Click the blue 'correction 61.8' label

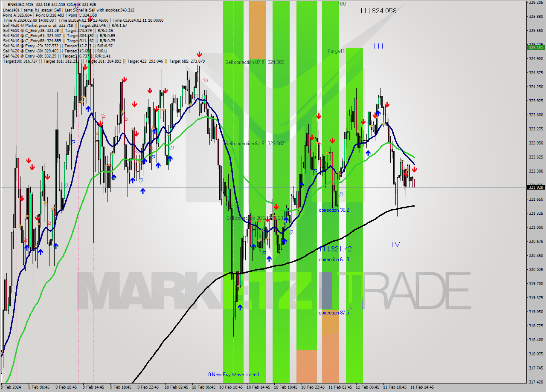[x=334, y=259]
